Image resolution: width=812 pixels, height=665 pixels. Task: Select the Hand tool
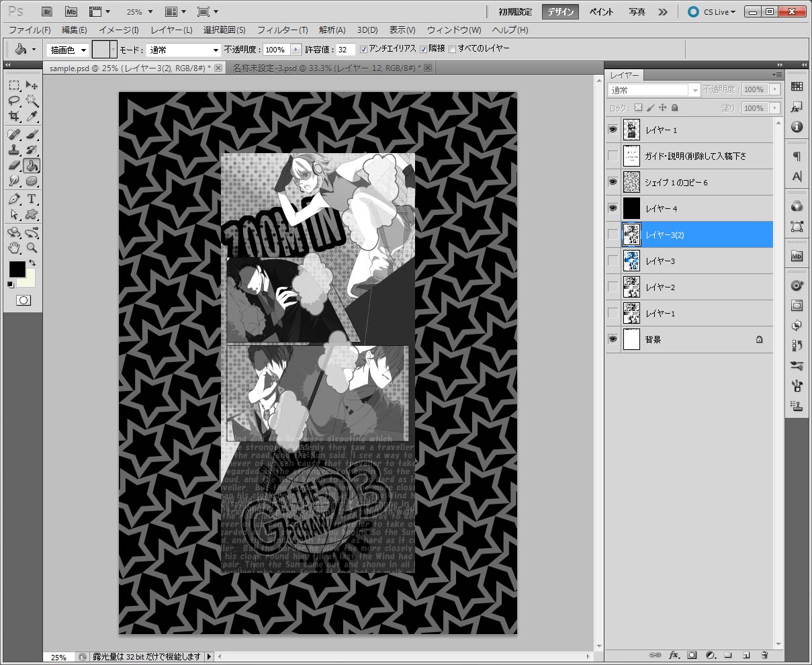point(14,248)
